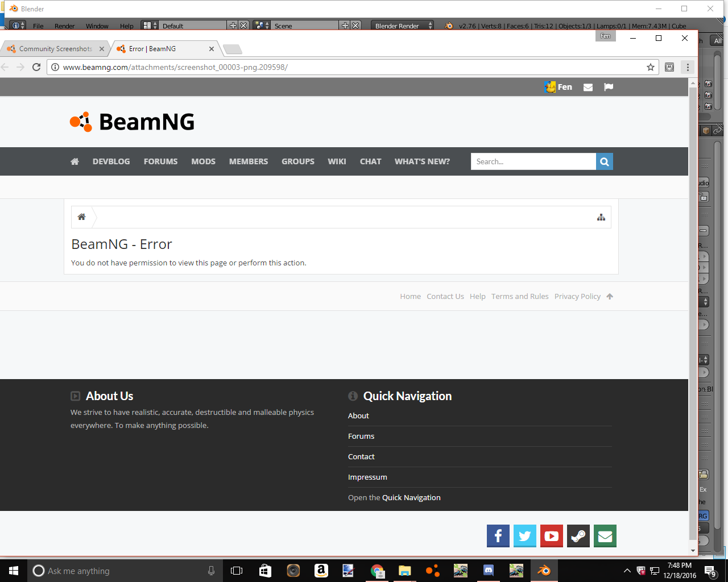This screenshot has width=728, height=582.
Task: Click the Contact Us footer link
Action: (445, 296)
